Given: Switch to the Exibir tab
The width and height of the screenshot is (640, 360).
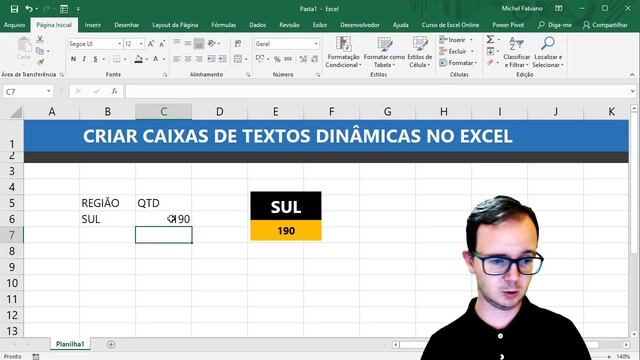Looking at the screenshot, I should (x=320, y=25).
